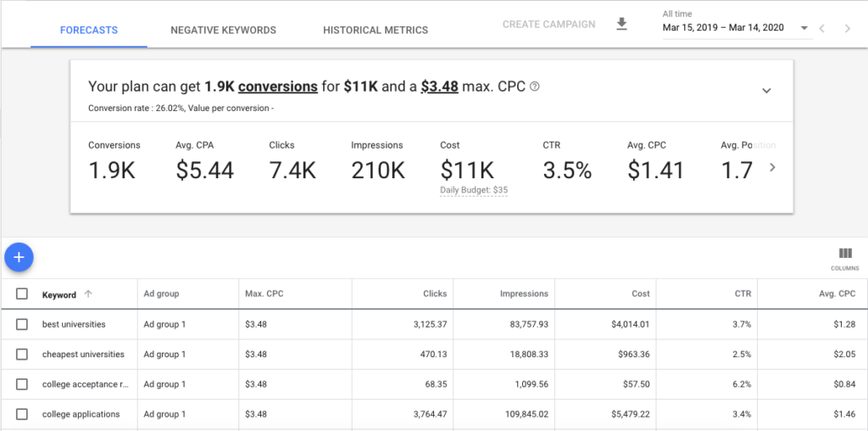Viewport: 868px width, 431px height.
Task: Click the Daily Budget: $35 label
Action: [474, 190]
